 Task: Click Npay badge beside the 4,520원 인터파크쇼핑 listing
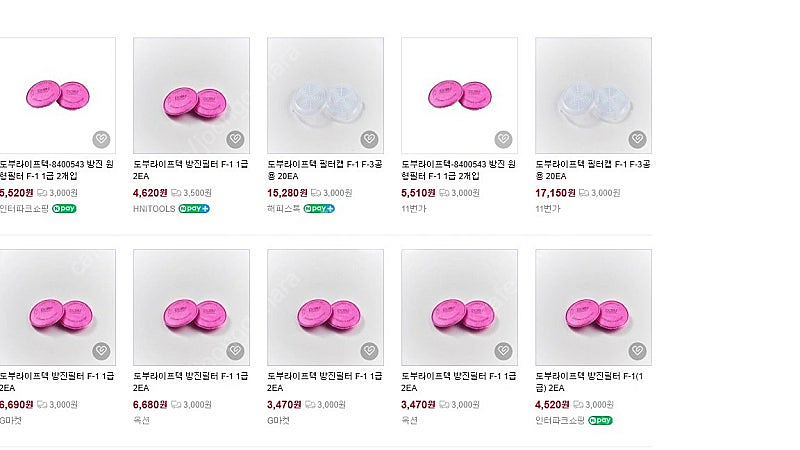pyautogui.click(x=600, y=420)
